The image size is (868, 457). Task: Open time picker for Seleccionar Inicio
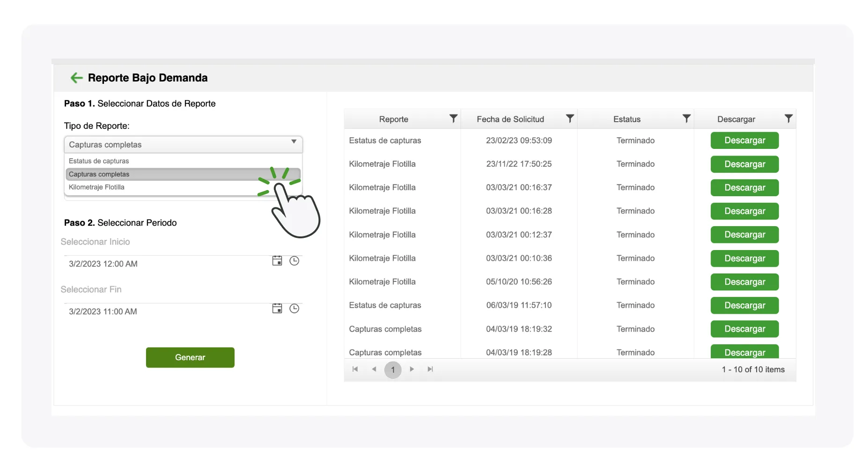294,261
